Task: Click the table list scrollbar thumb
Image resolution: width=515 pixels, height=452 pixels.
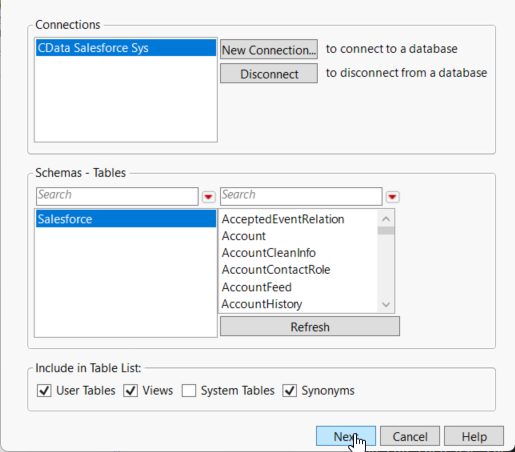Action: tap(386, 231)
